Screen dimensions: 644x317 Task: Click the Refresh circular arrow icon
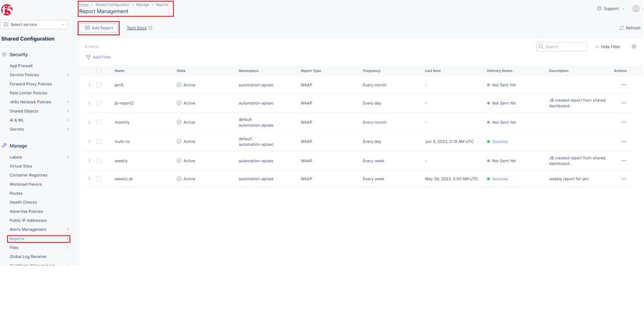pos(622,28)
